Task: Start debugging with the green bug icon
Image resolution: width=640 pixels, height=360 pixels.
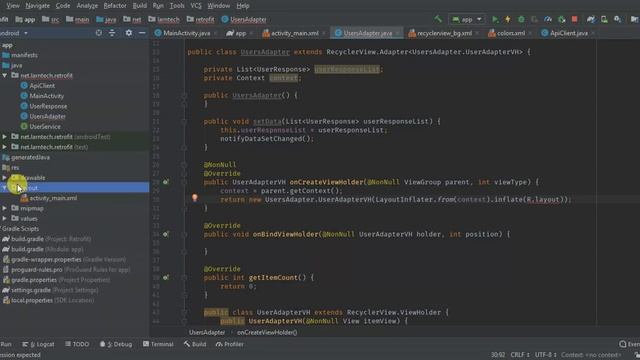Action: click(x=521, y=19)
